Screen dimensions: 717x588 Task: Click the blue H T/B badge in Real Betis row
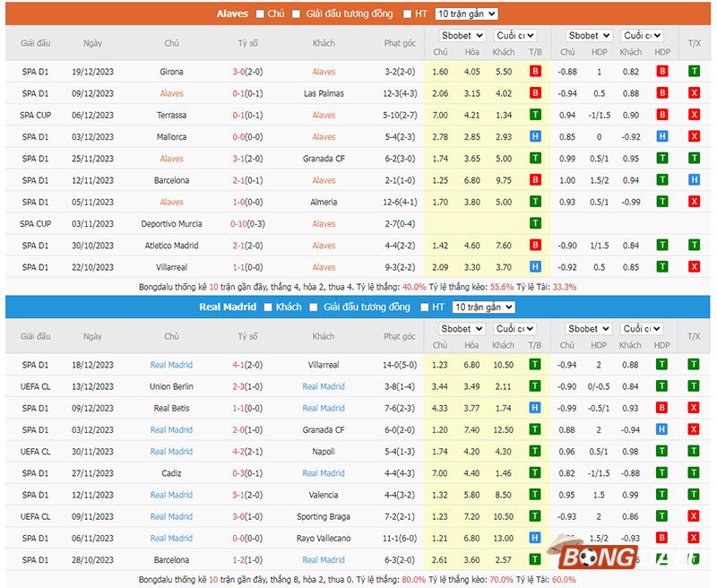coord(535,409)
